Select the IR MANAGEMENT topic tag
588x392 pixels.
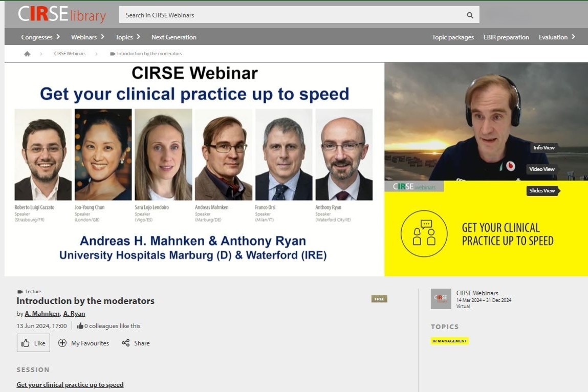click(x=450, y=341)
